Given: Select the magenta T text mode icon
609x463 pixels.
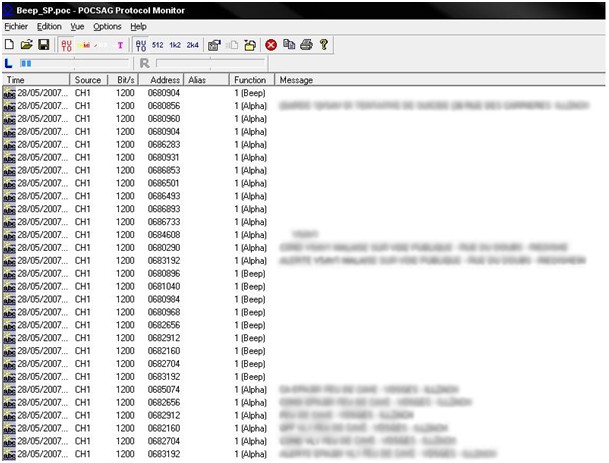Looking at the screenshot, I should tap(120, 45).
